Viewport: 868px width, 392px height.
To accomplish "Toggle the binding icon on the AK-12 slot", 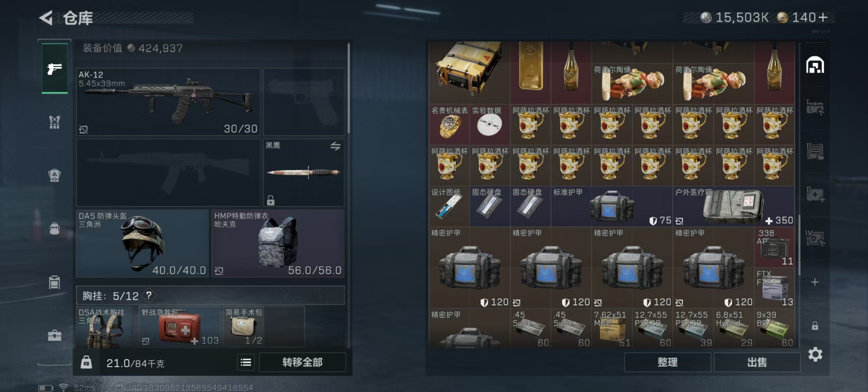I will click(x=83, y=129).
